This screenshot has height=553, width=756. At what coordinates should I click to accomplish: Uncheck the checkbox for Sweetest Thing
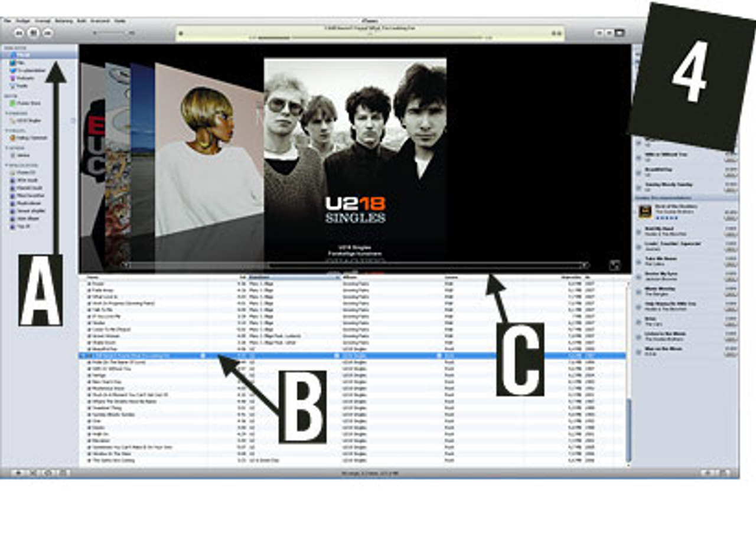pyautogui.click(x=89, y=408)
